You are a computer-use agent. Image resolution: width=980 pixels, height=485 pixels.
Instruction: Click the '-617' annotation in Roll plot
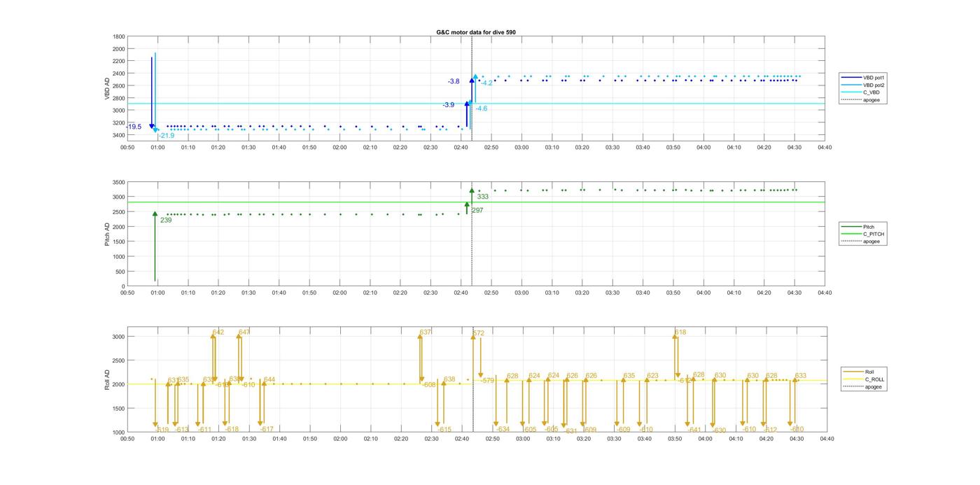coord(267,430)
